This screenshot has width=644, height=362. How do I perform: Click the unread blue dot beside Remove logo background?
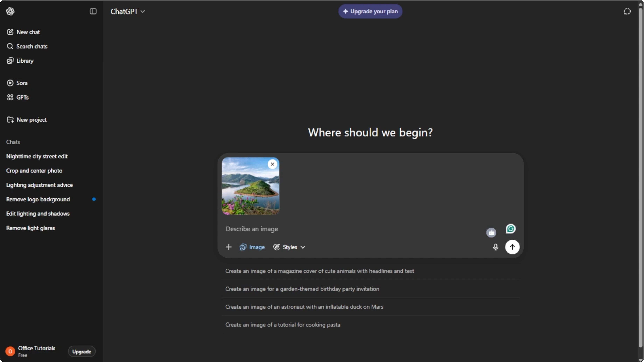pos(94,199)
